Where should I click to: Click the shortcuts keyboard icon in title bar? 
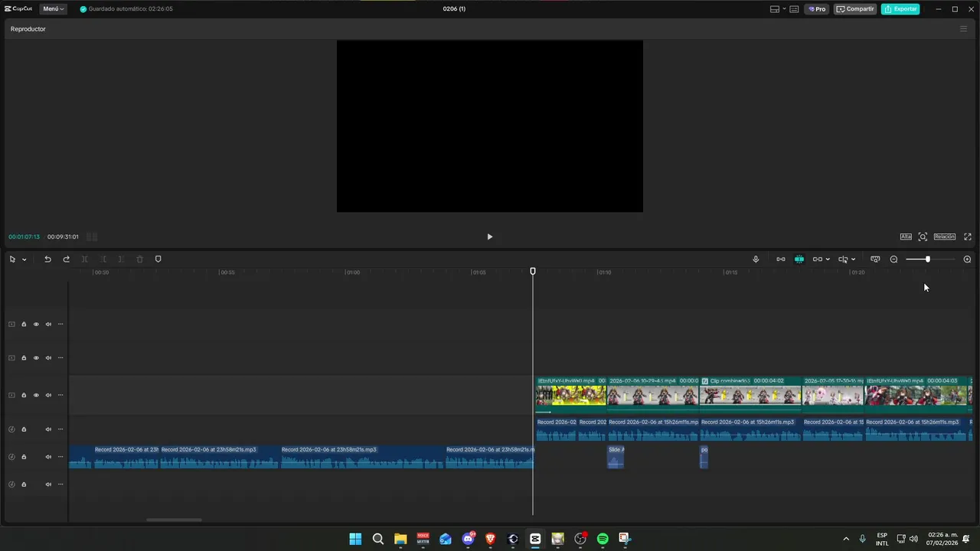794,9
